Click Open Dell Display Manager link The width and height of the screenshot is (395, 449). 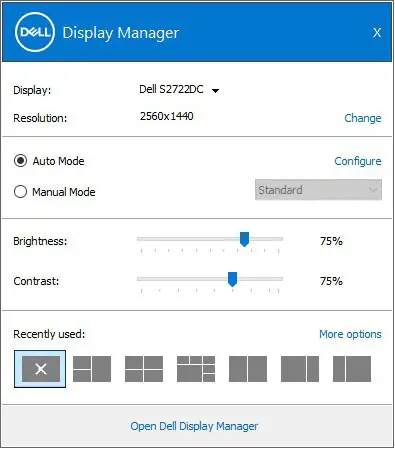[194, 426]
